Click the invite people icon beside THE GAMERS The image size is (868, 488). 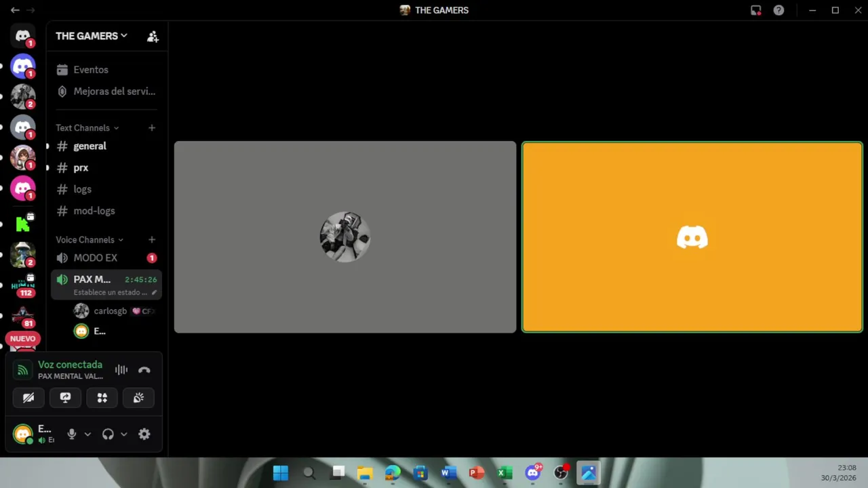[x=153, y=37]
